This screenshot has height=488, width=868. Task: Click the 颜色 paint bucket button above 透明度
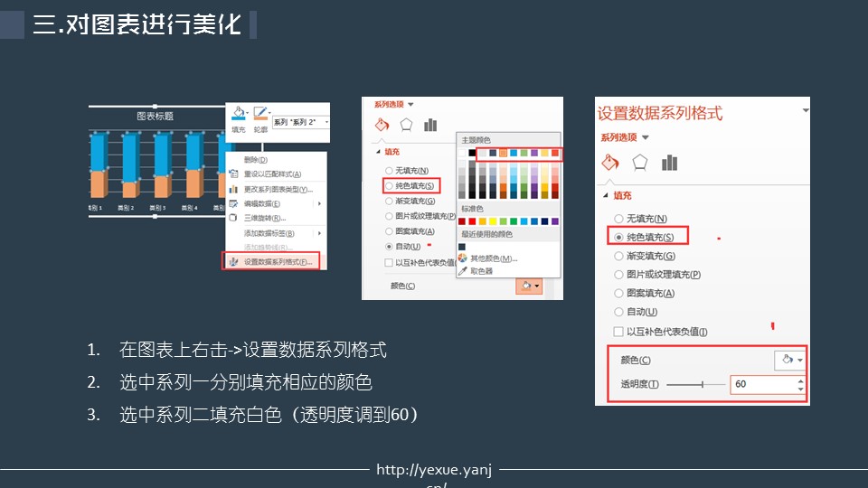point(788,360)
